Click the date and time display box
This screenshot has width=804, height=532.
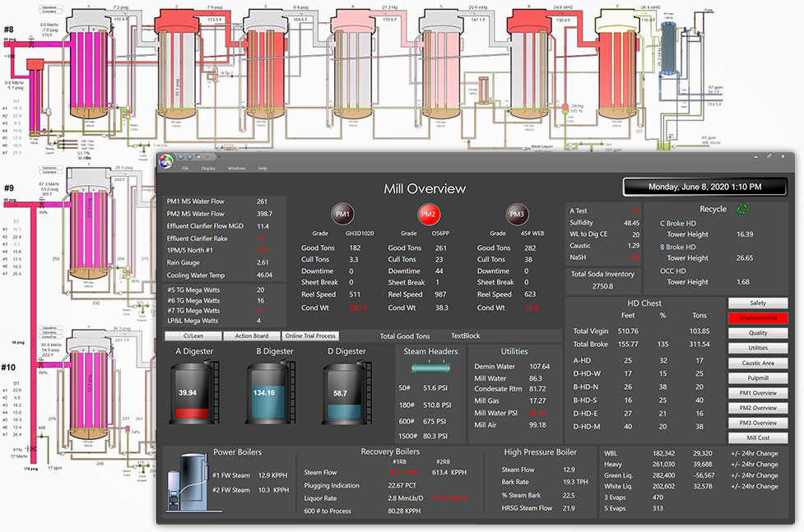point(704,187)
